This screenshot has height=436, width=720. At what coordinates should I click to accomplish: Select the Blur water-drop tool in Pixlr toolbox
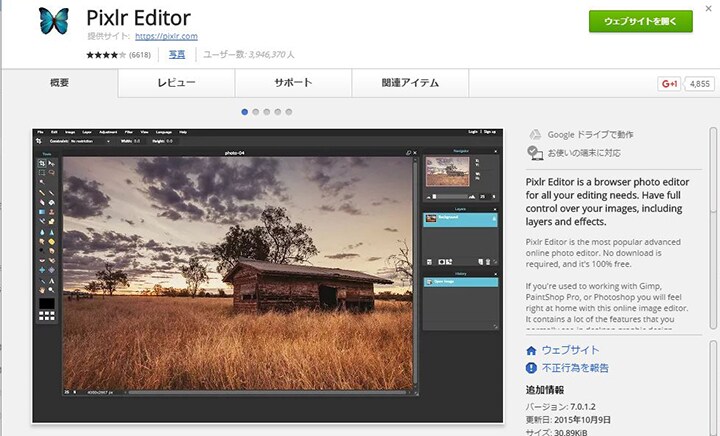[x=42, y=232]
